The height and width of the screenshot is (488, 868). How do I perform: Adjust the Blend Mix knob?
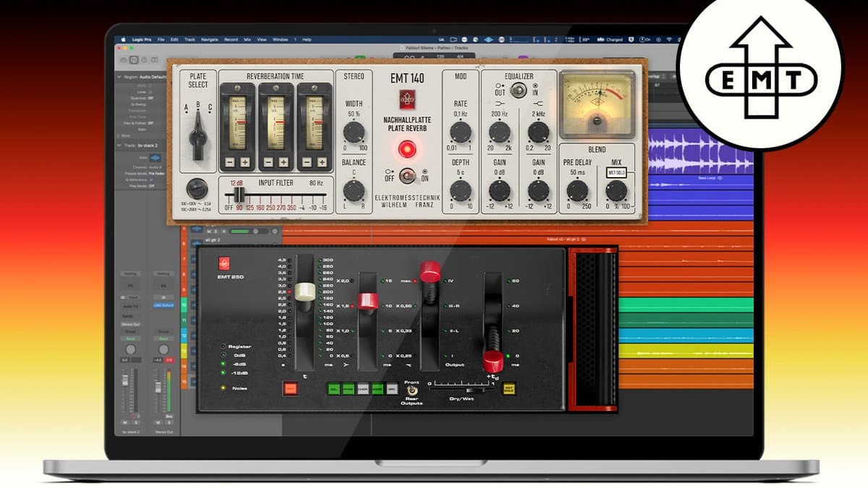tap(616, 190)
